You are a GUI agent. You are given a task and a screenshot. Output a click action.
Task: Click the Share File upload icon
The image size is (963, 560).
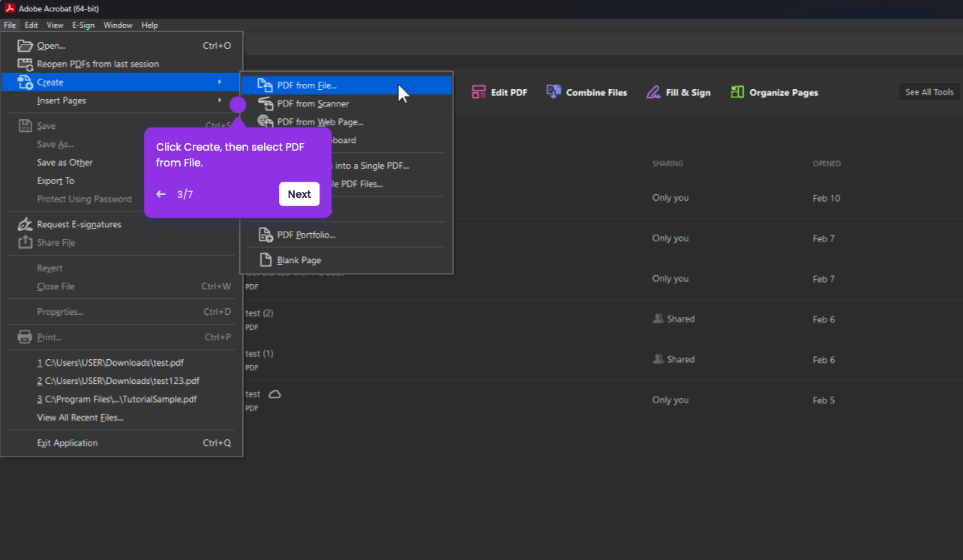(x=25, y=242)
